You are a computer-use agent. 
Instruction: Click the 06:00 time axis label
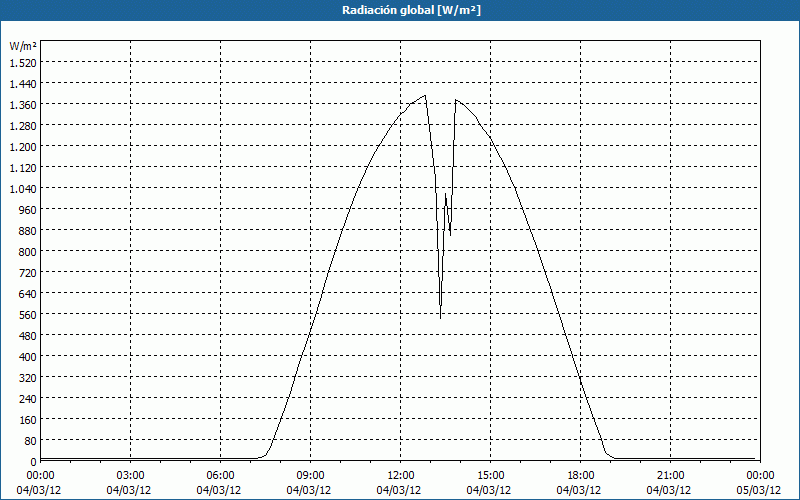(220, 476)
